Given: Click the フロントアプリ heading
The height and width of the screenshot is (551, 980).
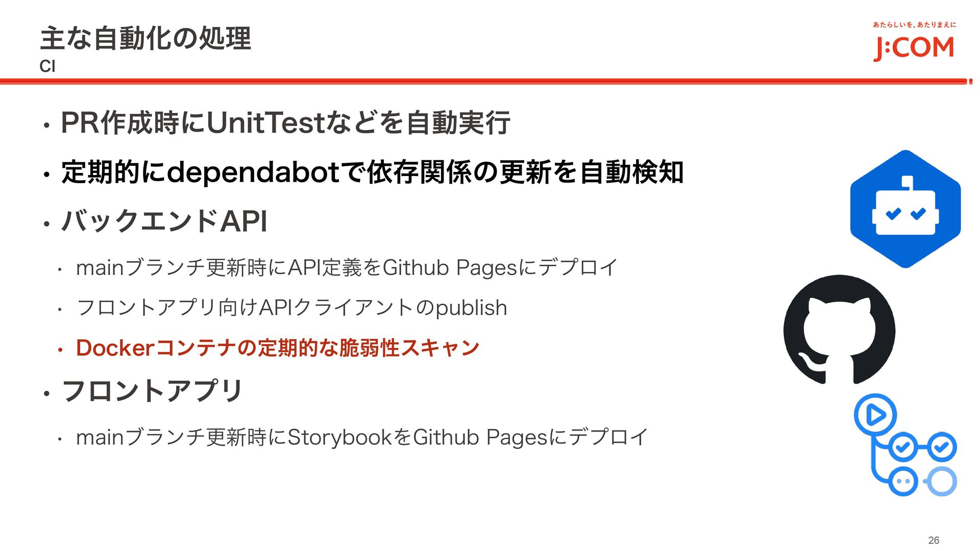Looking at the screenshot, I should tap(152, 391).
